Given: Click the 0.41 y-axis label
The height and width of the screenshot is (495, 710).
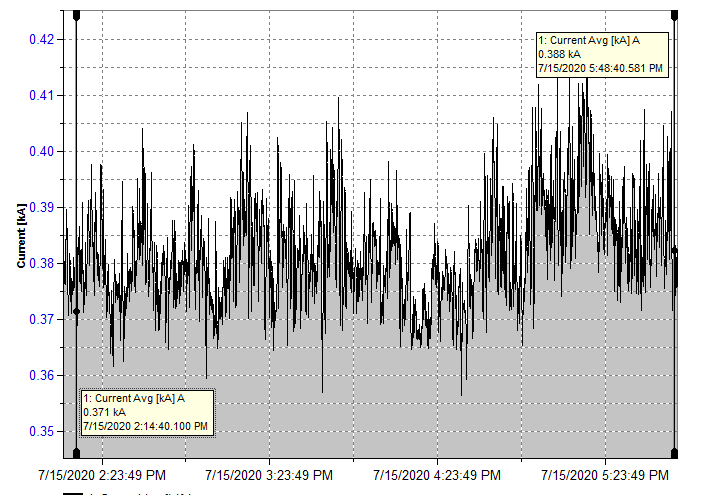Looking at the screenshot, I should (42, 96).
